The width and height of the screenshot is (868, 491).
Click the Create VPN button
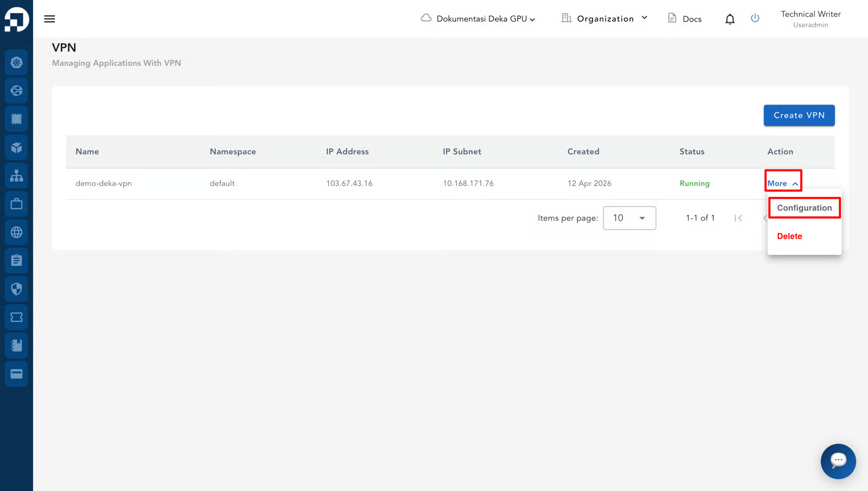point(799,115)
